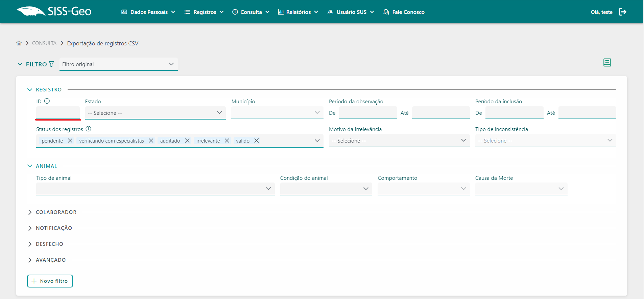Open the Relatórios menu

(x=298, y=12)
